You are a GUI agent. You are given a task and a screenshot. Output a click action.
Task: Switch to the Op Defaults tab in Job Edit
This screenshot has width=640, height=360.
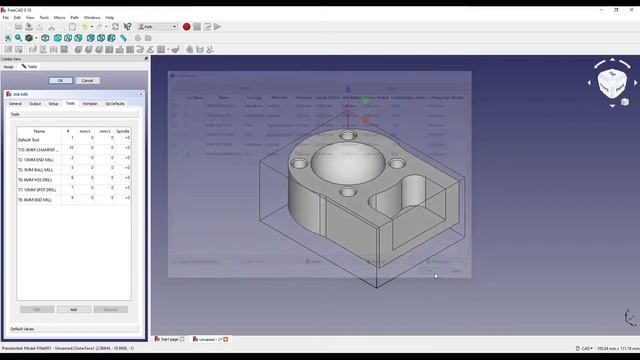pyautogui.click(x=115, y=104)
